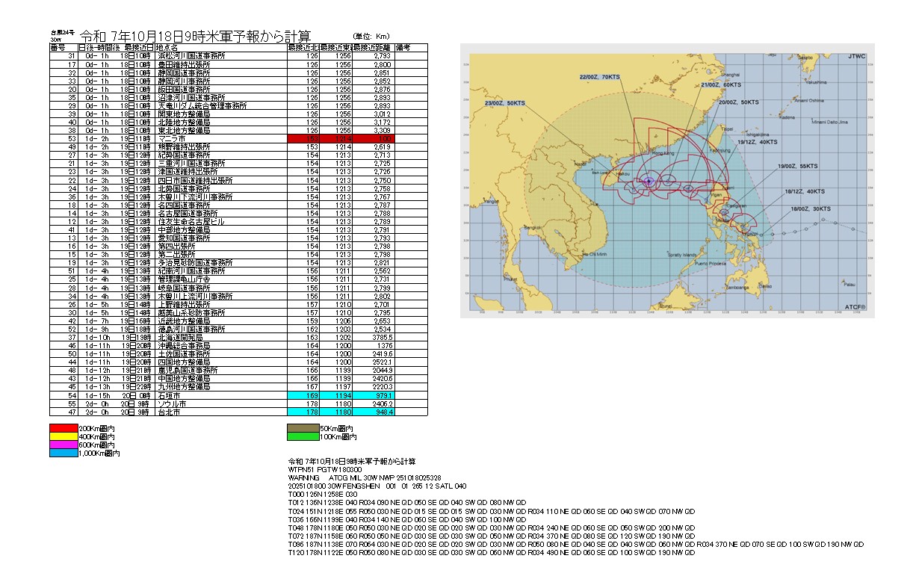Click the red-highlighted distance cell for マニラ市
913x588 pixels.
373,139
